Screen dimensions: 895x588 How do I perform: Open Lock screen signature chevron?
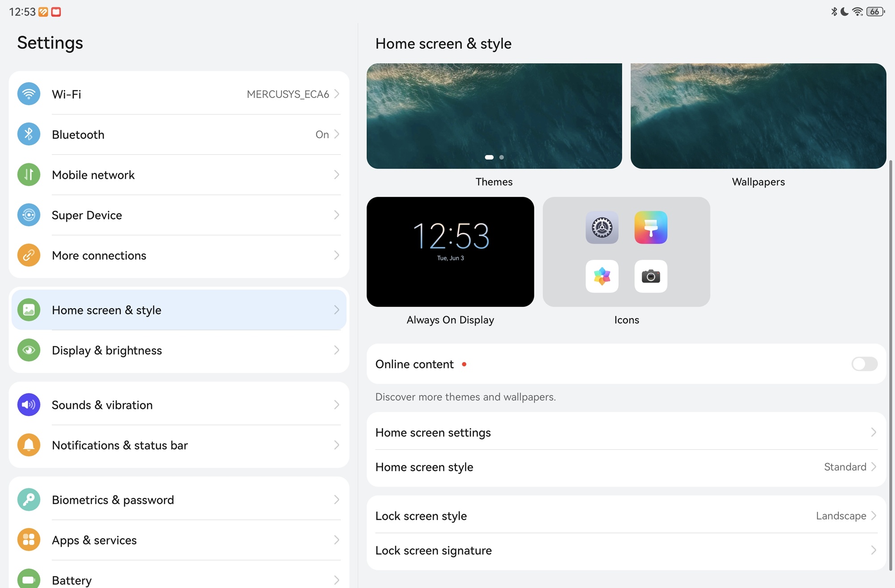874,550
